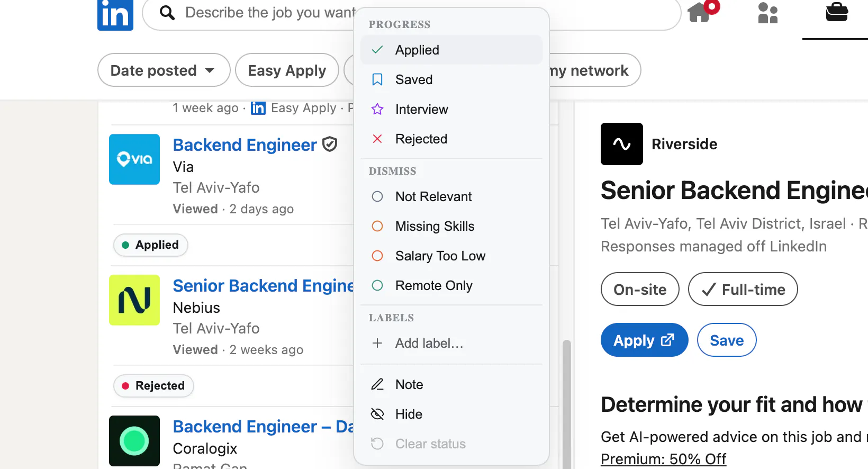Screen dimensions: 868x469
Task: Expand the Date posted dropdown
Action: 164,70
